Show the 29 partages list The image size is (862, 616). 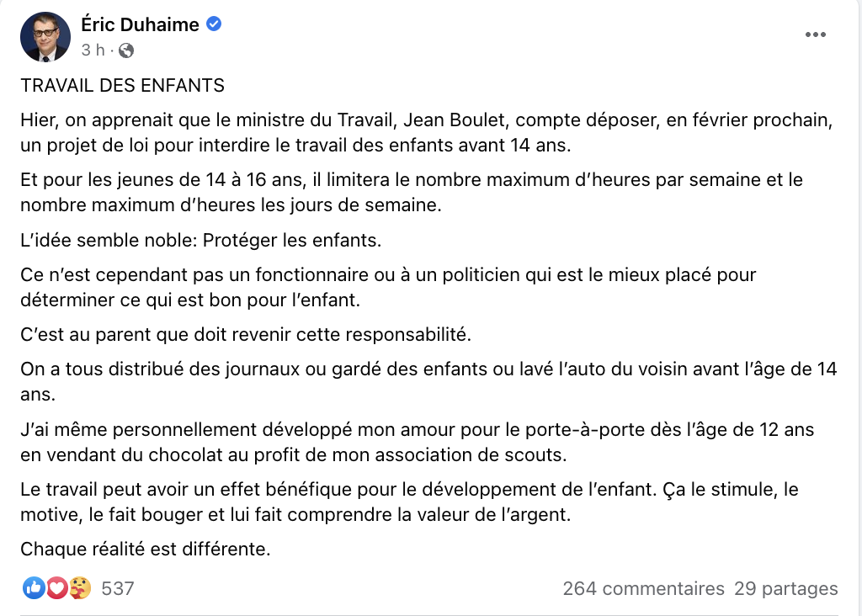click(x=785, y=588)
